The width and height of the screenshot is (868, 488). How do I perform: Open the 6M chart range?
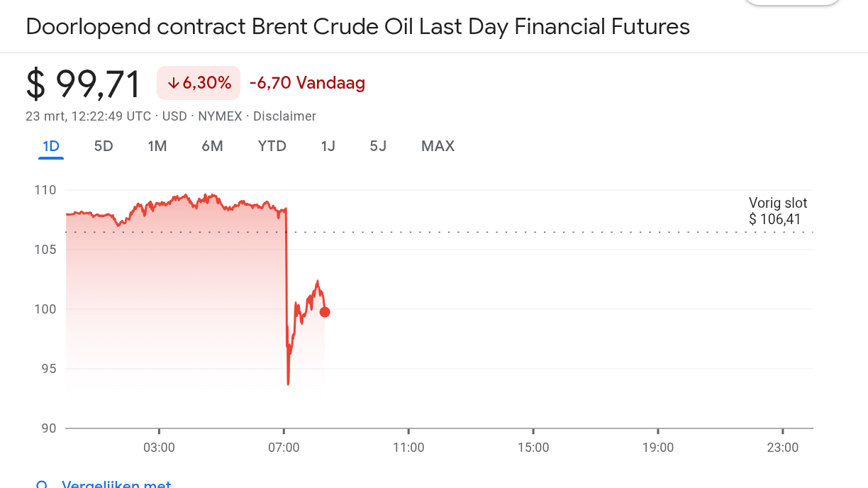(212, 146)
